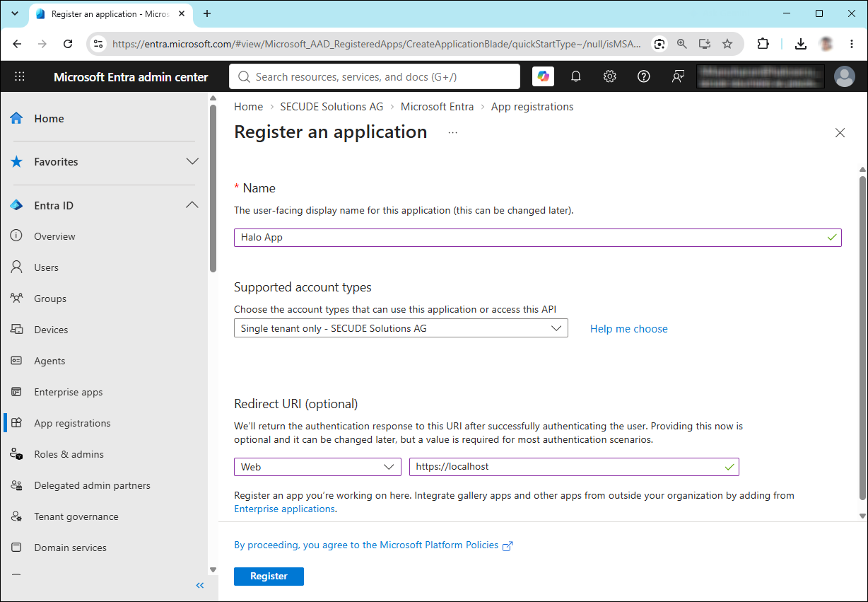Go to SECUDE Solutions AG breadcrumb
This screenshot has width=868, height=602.
click(332, 107)
